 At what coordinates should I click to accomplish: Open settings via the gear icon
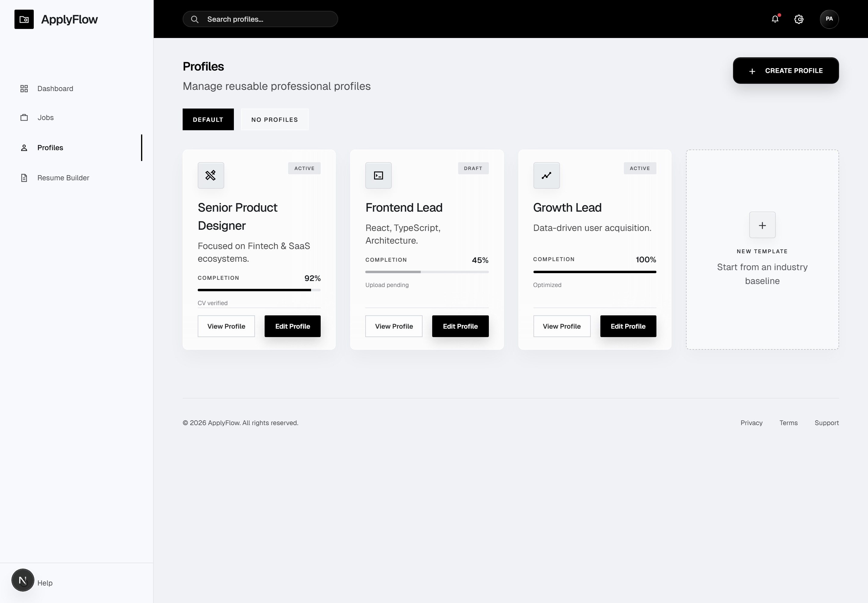[798, 19]
